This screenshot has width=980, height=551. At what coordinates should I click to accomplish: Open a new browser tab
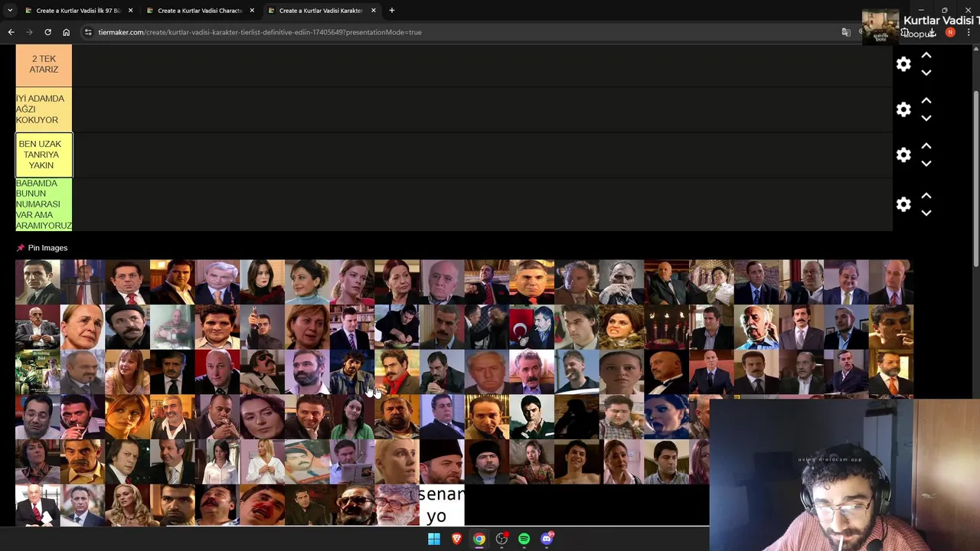pyautogui.click(x=392, y=11)
